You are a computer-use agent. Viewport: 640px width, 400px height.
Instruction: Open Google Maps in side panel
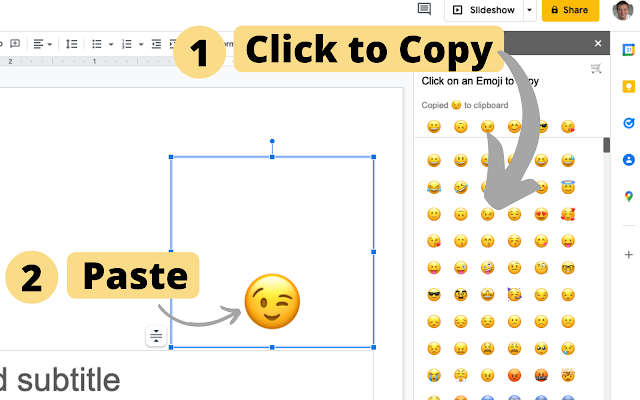tap(629, 196)
